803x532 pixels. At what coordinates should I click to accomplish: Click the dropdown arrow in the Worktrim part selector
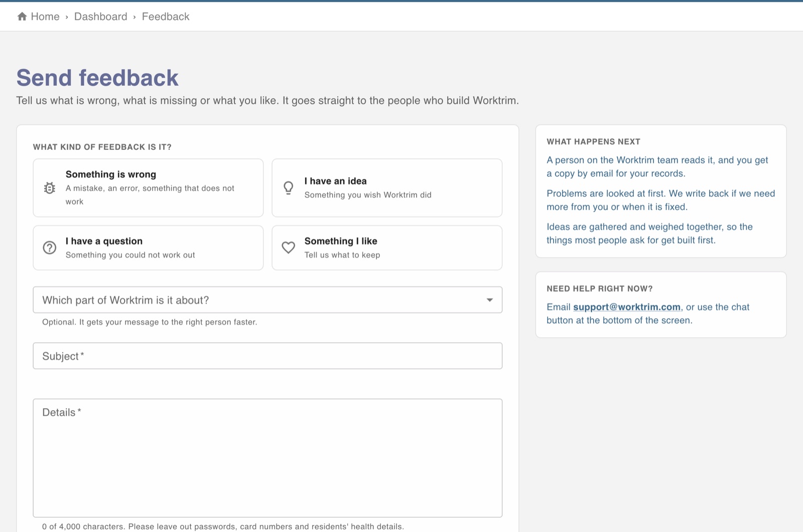pyautogui.click(x=489, y=300)
